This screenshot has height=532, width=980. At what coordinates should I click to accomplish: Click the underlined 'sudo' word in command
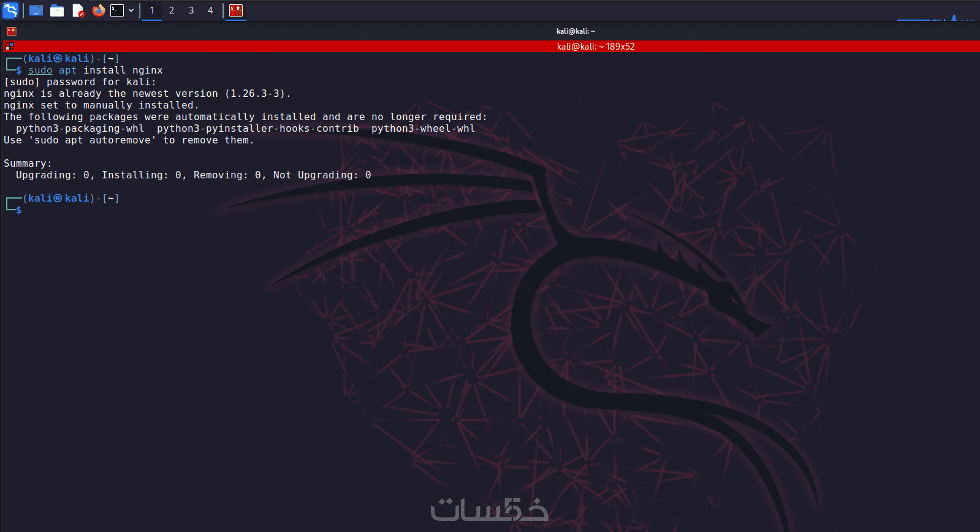pos(40,70)
